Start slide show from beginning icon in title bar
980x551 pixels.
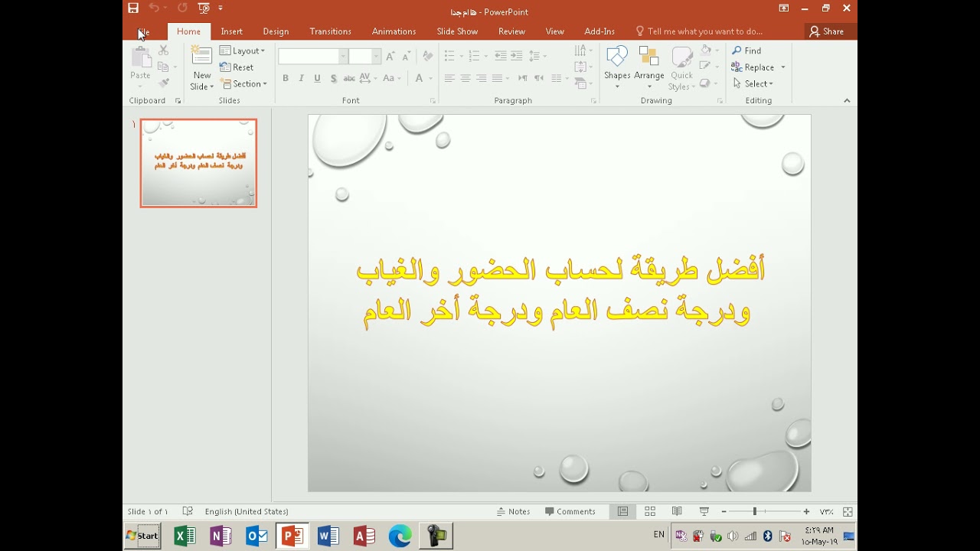(x=204, y=8)
